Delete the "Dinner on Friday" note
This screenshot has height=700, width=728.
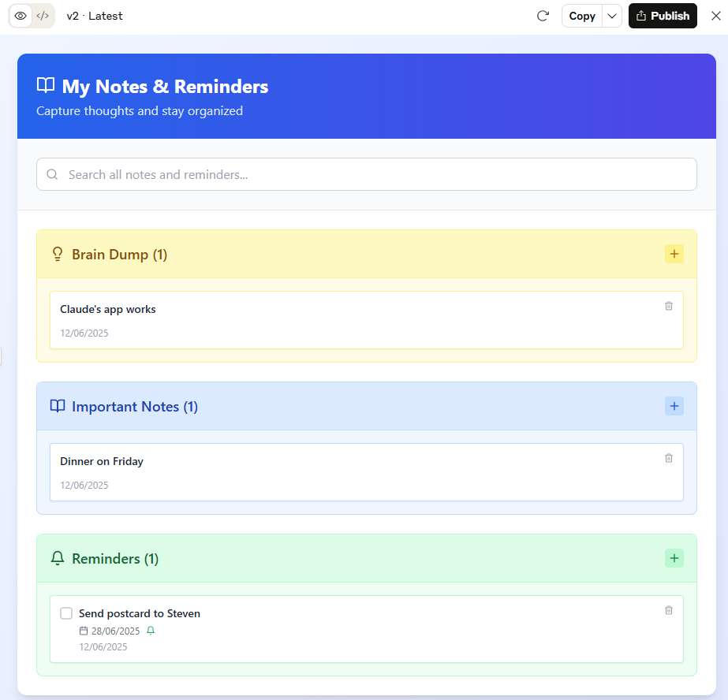coord(669,458)
